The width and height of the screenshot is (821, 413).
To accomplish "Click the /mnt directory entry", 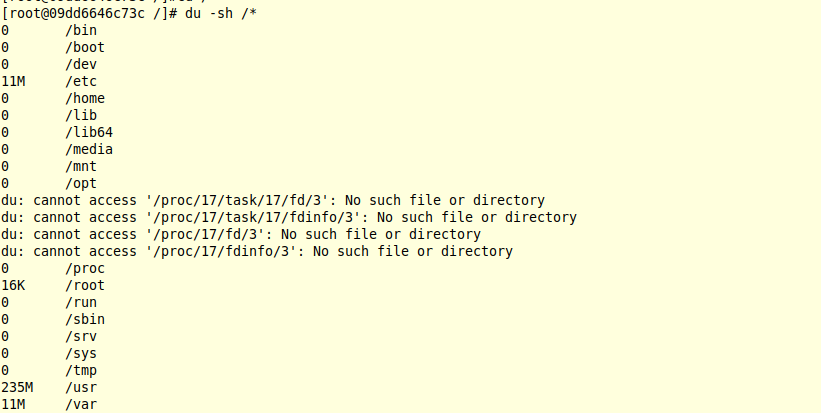I will point(81,166).
